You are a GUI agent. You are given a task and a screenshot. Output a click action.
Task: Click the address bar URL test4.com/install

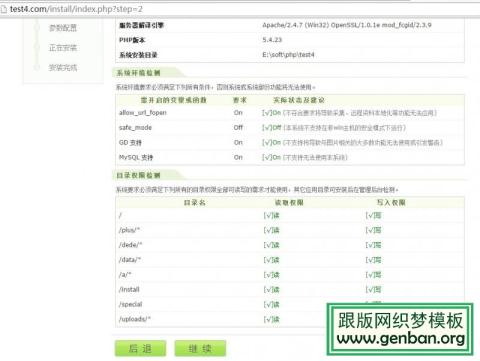tap(76, 9)
